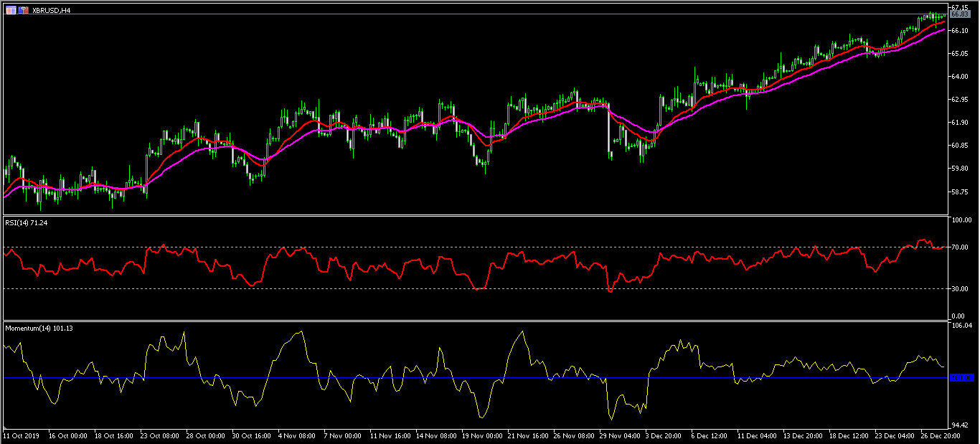Viewport: 980px width, 444px height.
Task: Click the current price tag 66.83
Action: 960,14
